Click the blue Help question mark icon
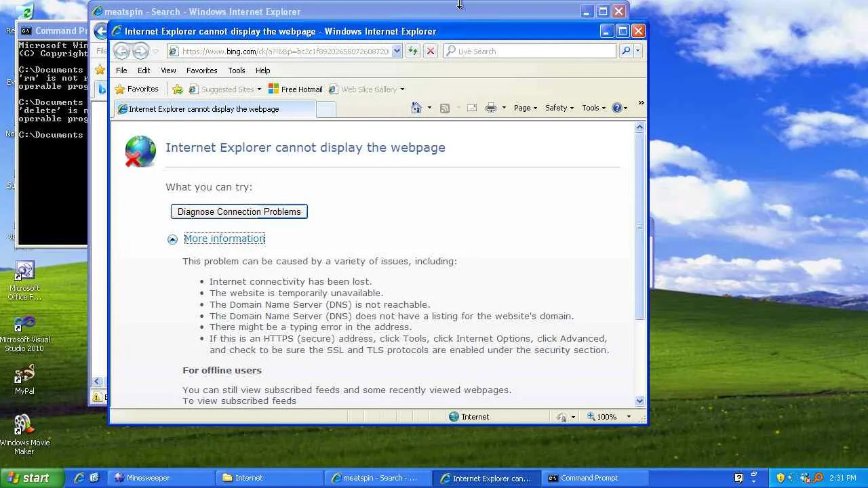868x488 pixels. pos(616,108)
